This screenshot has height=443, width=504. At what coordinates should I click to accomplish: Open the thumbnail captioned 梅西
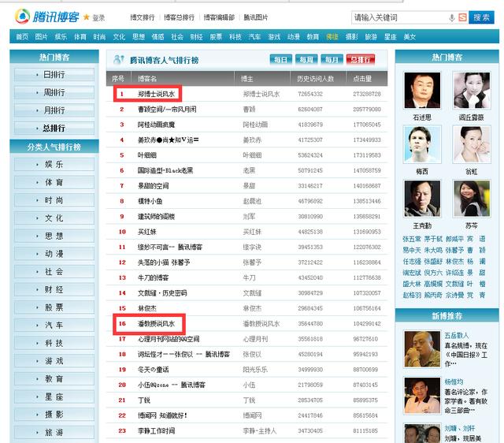[x=422, y=144]
